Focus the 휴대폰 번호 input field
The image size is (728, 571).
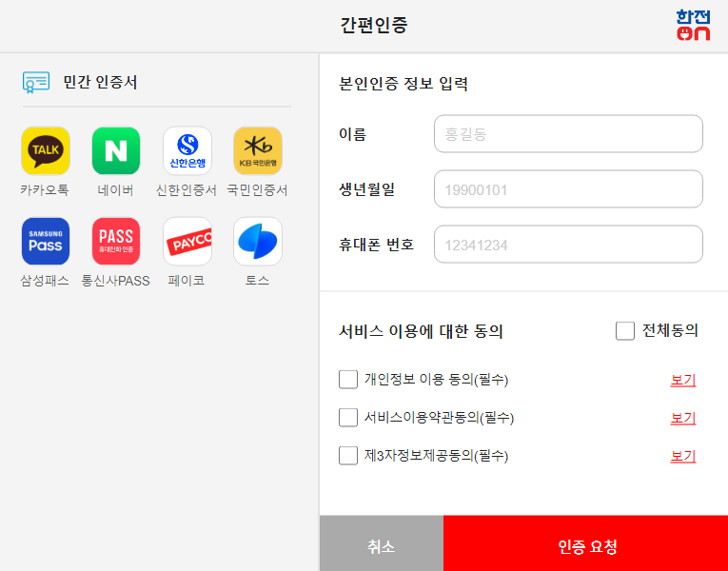coord(568,245)
